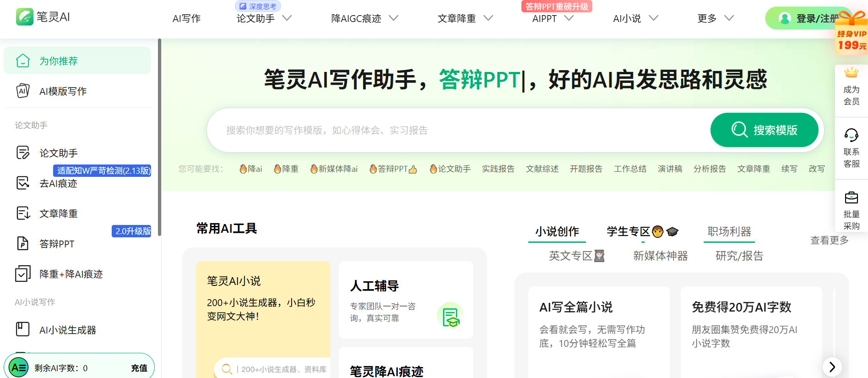Click the 深度思考 badge above 论文助手
Screen dimensions: 868x378
(x=258, y=6)
